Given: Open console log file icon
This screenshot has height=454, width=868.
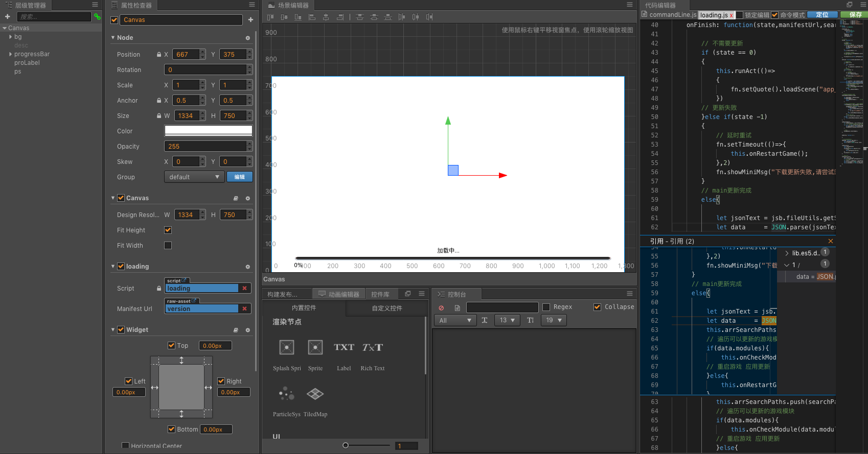Looking at the screenshot, I should pyautogui.click(x=457, y=308).
